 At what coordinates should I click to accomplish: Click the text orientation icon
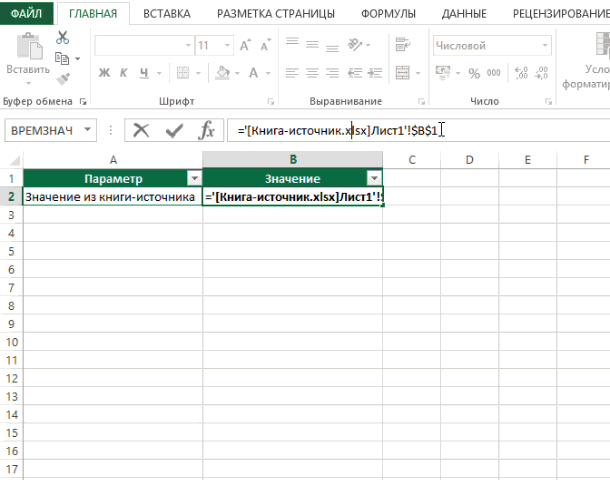point(355,45)
